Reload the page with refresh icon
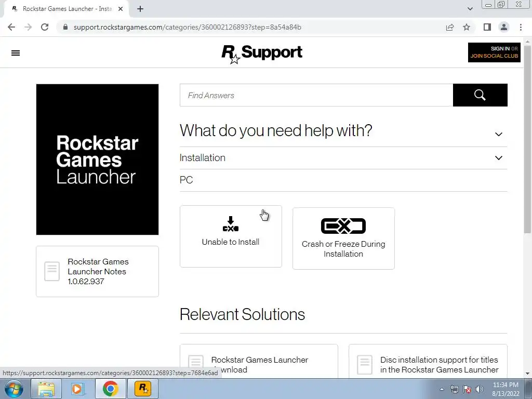The image size is (532, 399). tap(45, 27)
